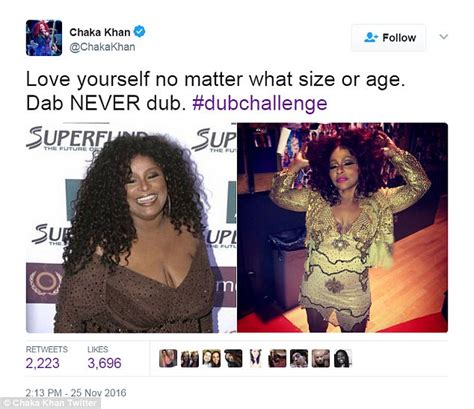Open the profile avatar thumbnail
This screenshot has height=409, width=474.
point(44,38)
